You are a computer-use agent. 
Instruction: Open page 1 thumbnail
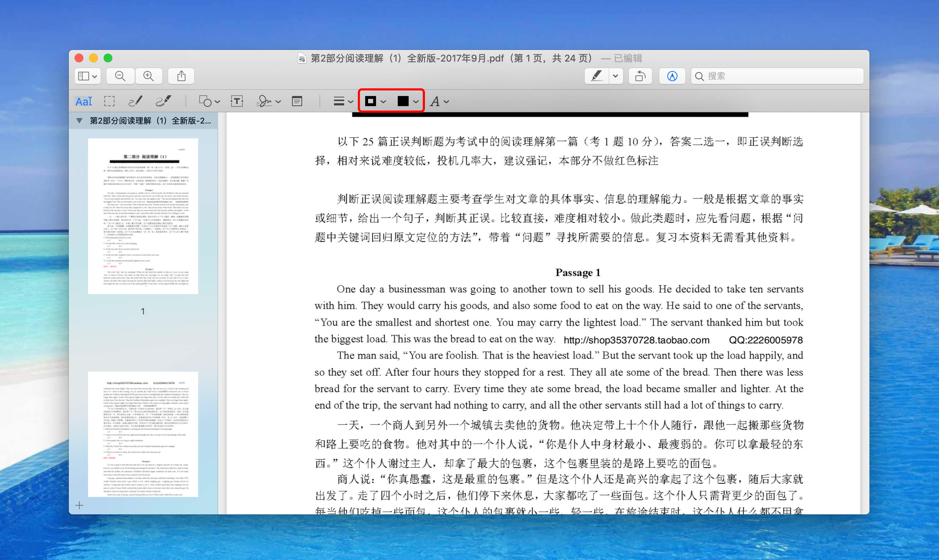tap(143, 216)
